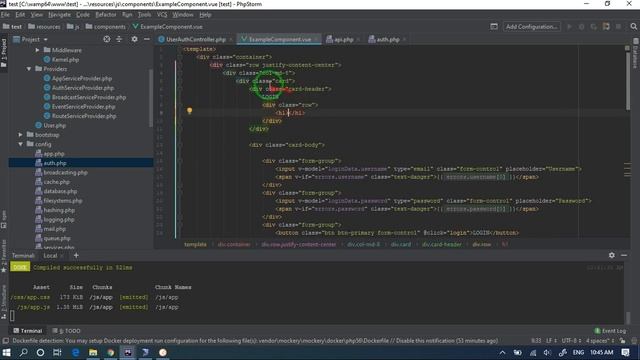This screenshot has height=360, width=640.
Task: Select app.php under config
Action: tap(54, 154)
